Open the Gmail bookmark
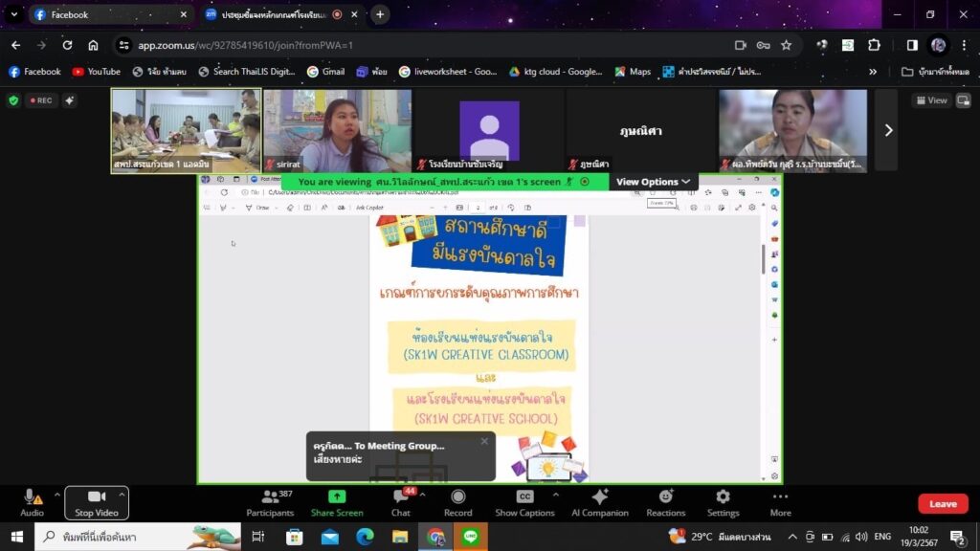 pyautogui.click(x=325, y=72)
